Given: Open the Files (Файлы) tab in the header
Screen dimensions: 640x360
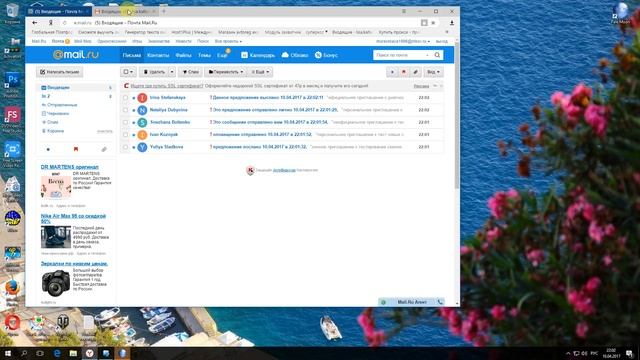Looking at the screenshot, I should click(183, 55).
